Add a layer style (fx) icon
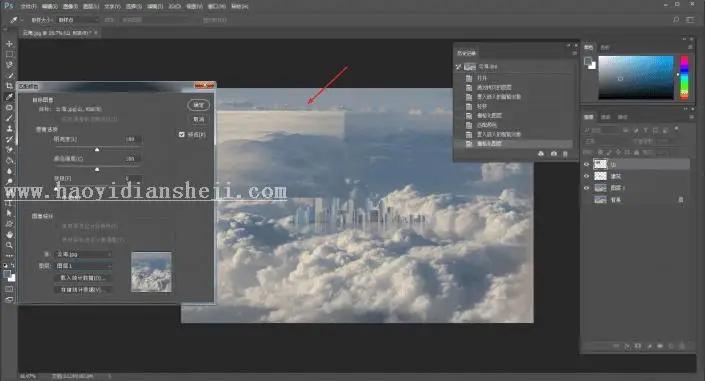The height and width of the screenshot is (381, 705). point(627,346)
